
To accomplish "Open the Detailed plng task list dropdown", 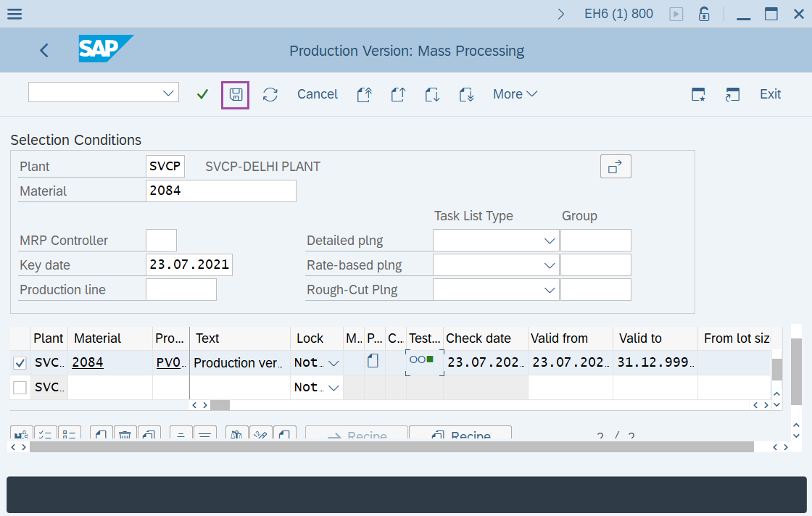I will [x=550, y=240].
